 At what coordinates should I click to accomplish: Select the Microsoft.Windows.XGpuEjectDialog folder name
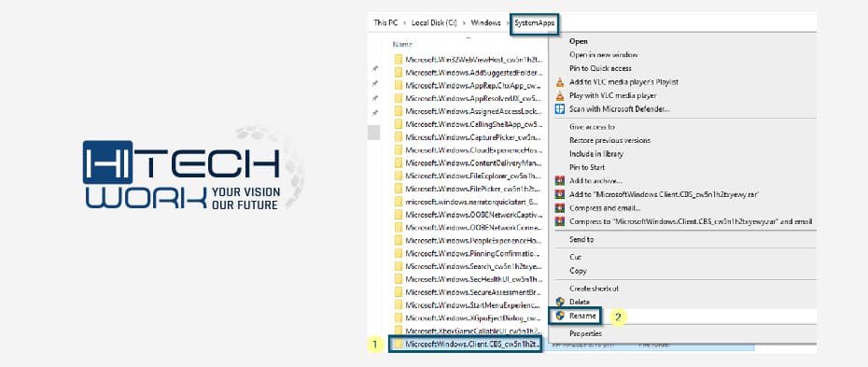[x=473, y=318]
